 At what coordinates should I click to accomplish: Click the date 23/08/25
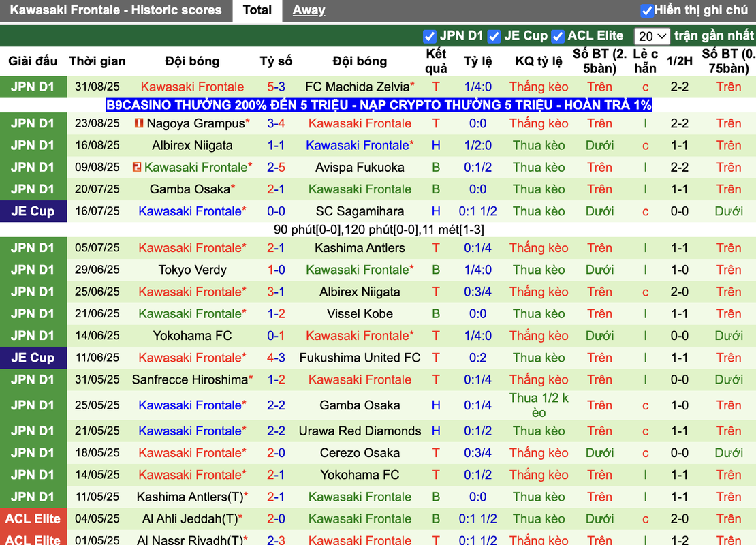(97, 123)
